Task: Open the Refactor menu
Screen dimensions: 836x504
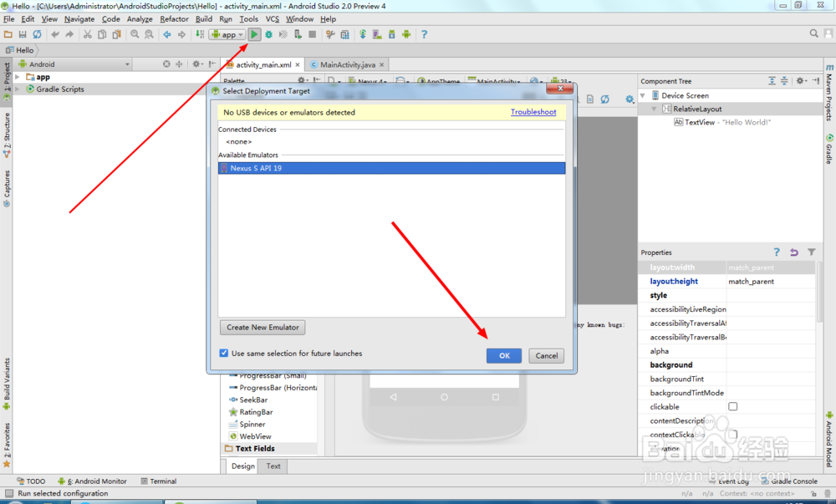Action: click(x=175, y=18)
